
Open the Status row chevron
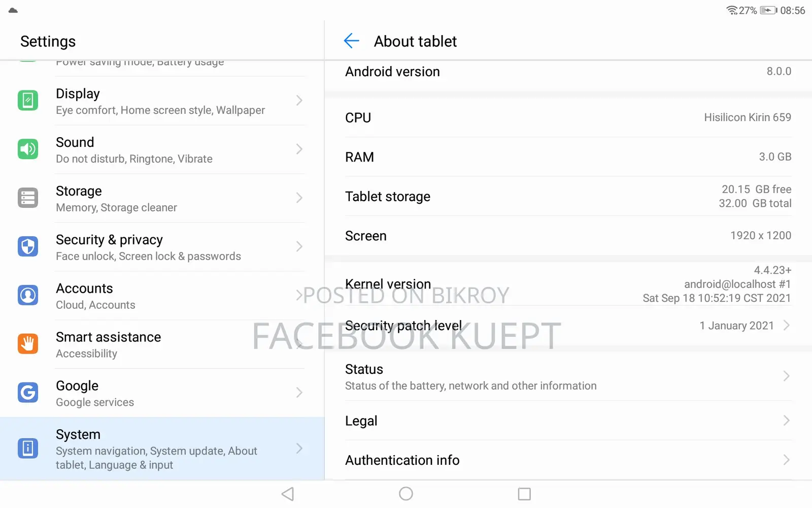[787, 376]
